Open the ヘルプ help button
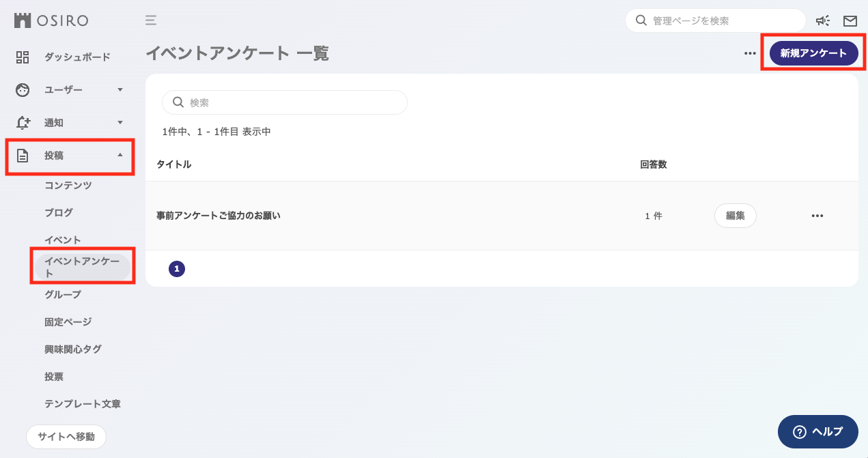 817,431
